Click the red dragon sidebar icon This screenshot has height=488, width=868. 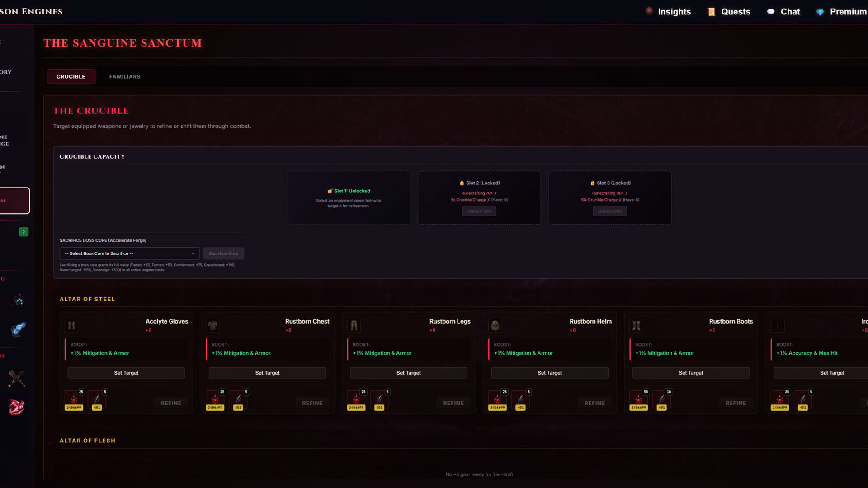click(17, 407)
